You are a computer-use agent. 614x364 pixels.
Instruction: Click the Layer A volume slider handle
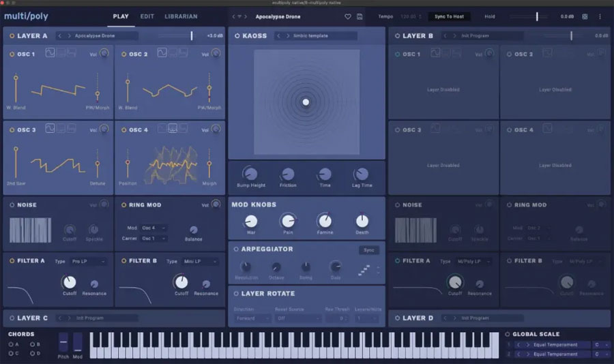pyautogui.click(x=192, y=35)
